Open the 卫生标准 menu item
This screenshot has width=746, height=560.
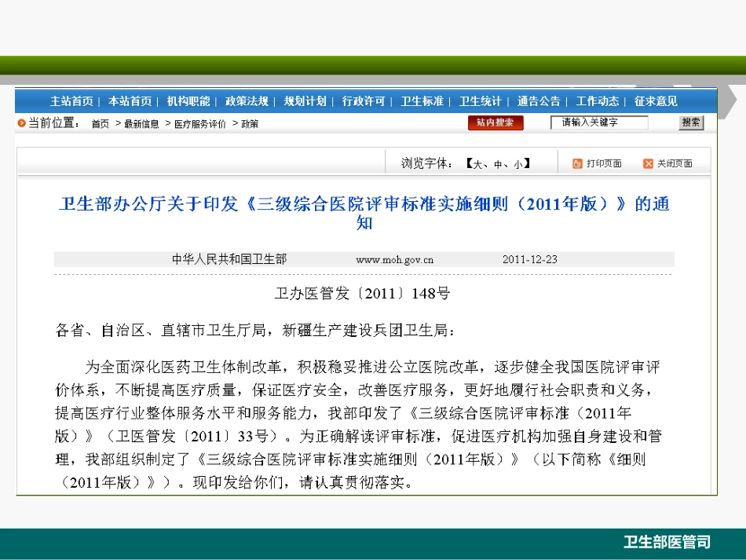422,101
